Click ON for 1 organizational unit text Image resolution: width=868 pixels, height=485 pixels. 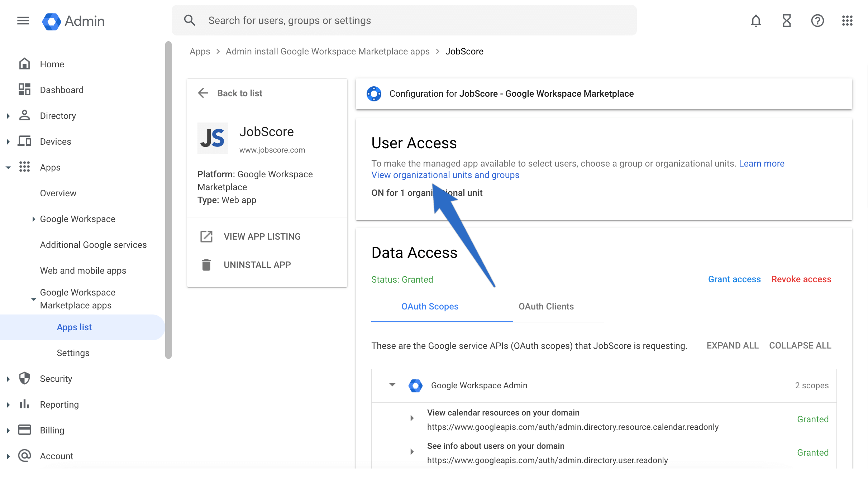point(427,193)
